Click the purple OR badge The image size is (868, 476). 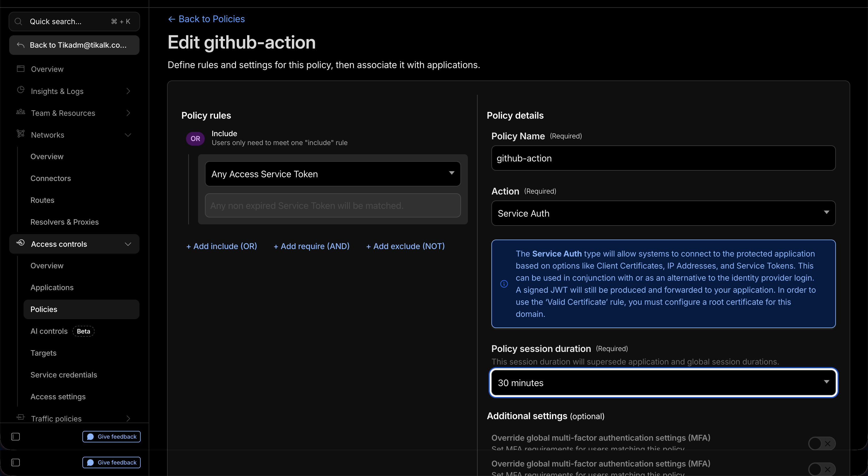(x=195, y=138)
